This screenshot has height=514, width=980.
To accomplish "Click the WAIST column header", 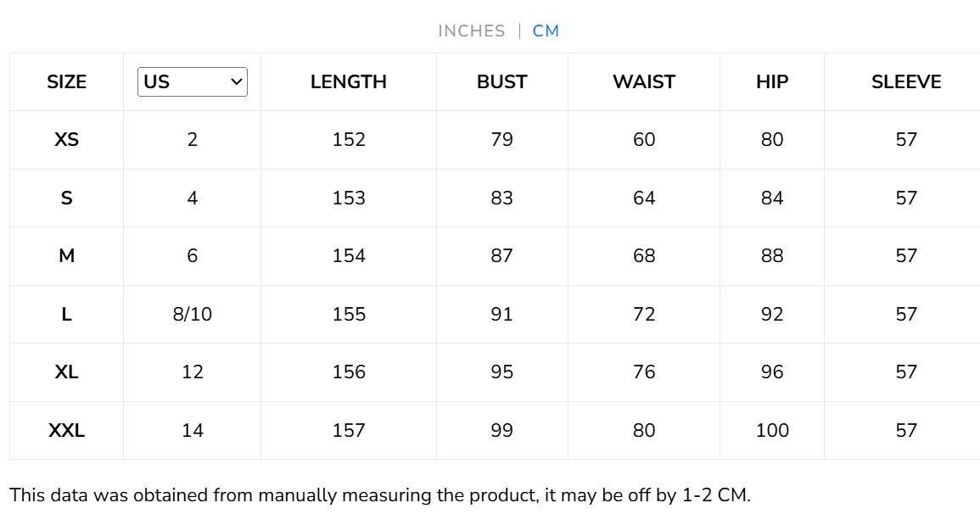I will (644, 81).
